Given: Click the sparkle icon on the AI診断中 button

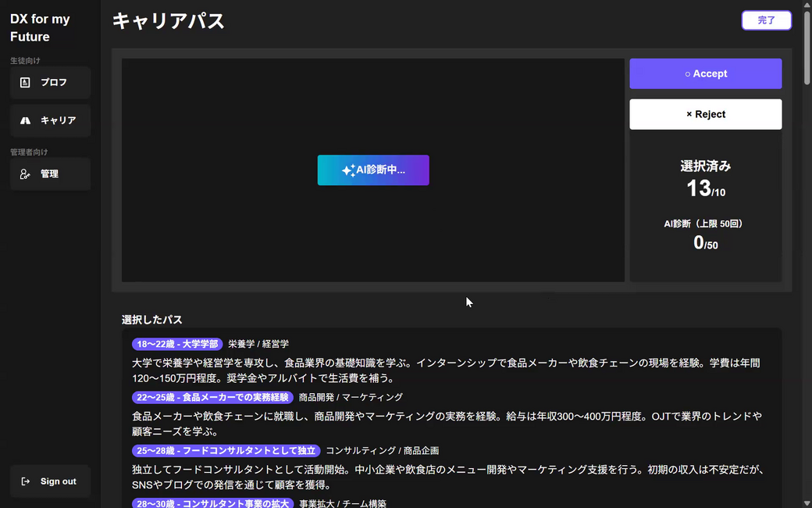Looking at the screenshot, I should pos(350,170).
